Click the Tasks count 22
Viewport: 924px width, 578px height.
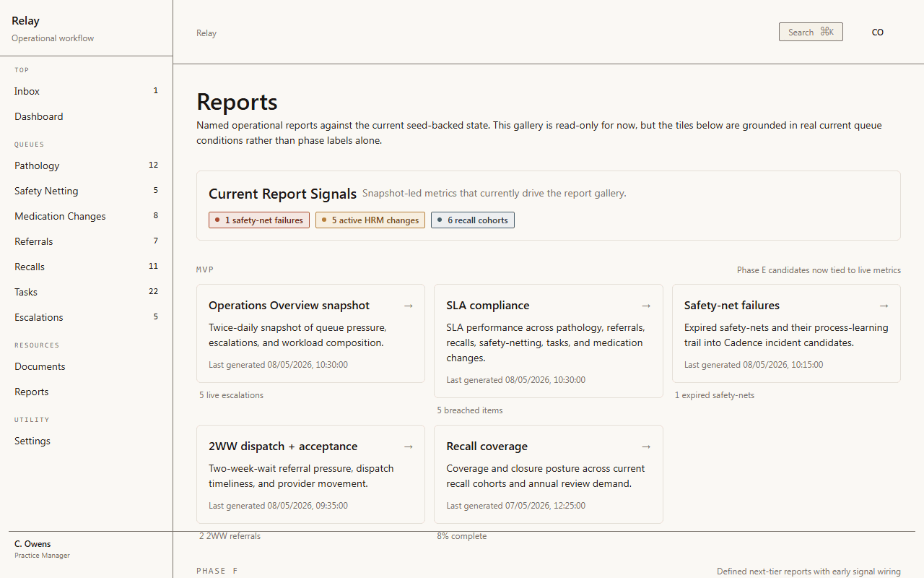(x=153, y=292)
